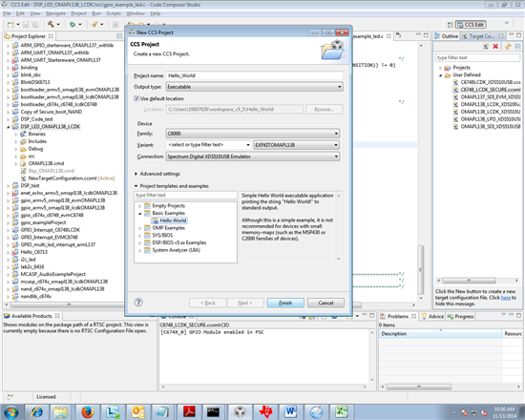Click the Build hammer toolbar icon
Screen dimensions: 525x420
(x=51, y=24)
